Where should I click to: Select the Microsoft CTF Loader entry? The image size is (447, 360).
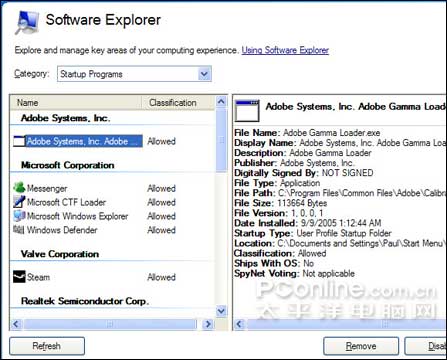coord(66,202)
